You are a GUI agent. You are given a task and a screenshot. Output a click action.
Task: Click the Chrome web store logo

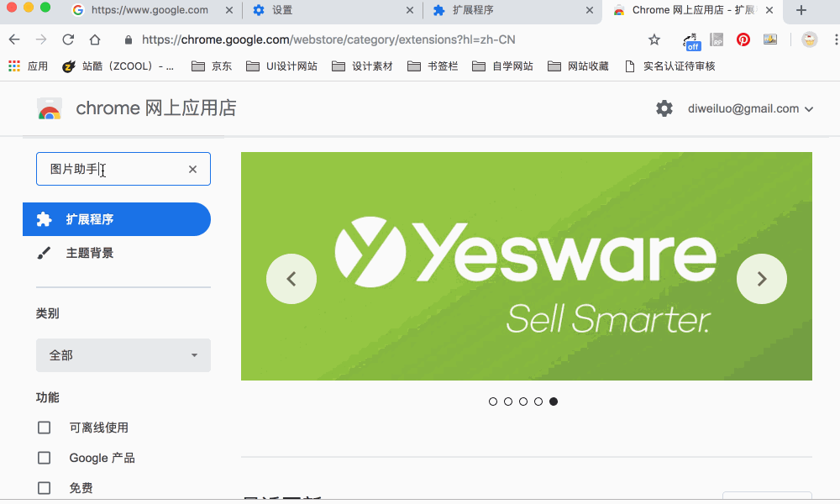click(50, 108)
